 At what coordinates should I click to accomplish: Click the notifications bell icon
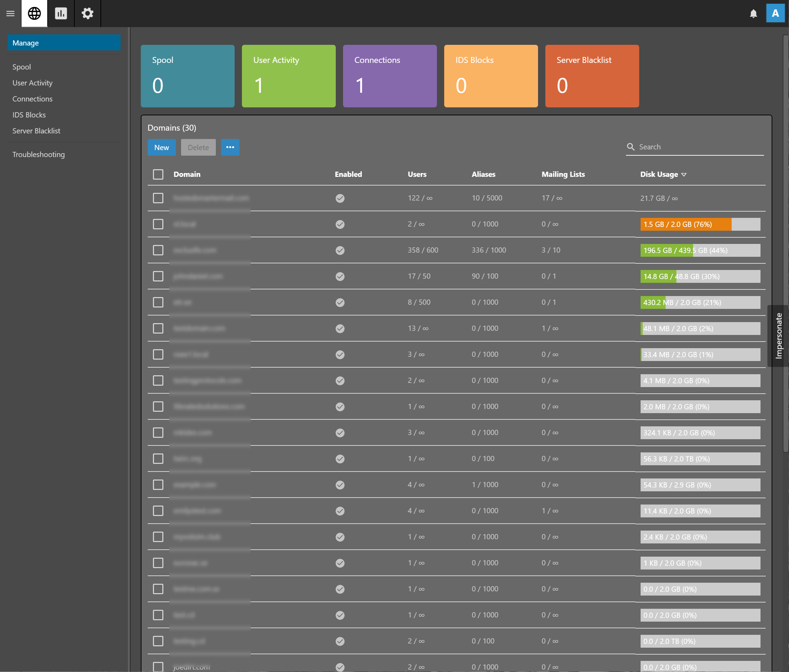click(753, 14)
